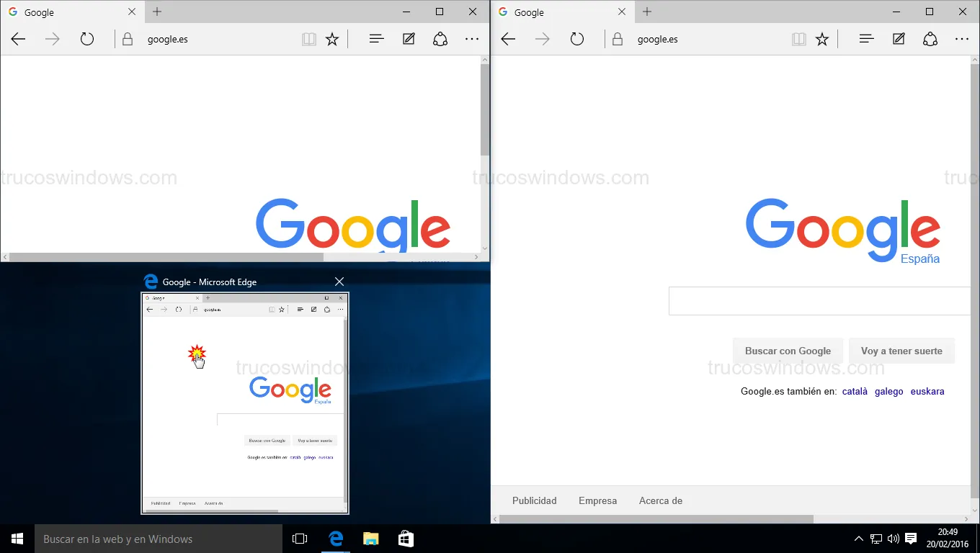This screenshot has height=553, width=980.
Task: Open the More (…) menu in the right Edge window
Action: (962, 40)
